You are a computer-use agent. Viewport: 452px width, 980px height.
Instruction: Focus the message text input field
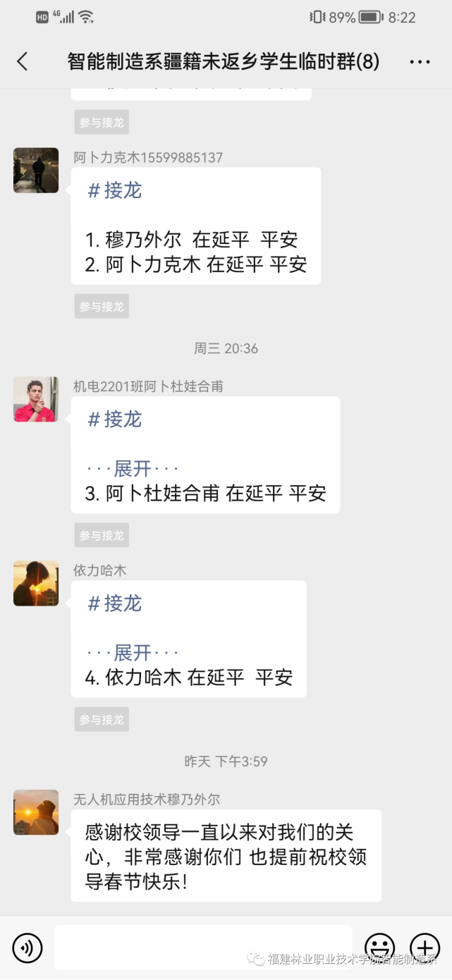(x=203, y=948)
